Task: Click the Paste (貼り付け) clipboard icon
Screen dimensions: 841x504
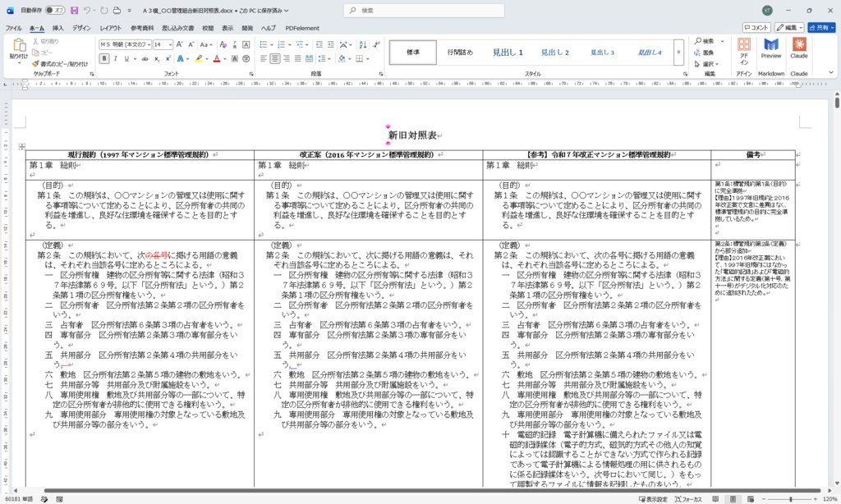Action: pos(19,46)
